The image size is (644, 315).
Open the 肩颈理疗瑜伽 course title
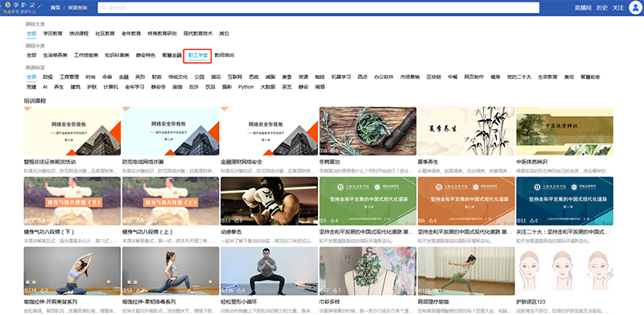pyautogui.click(x=433, y=302)
